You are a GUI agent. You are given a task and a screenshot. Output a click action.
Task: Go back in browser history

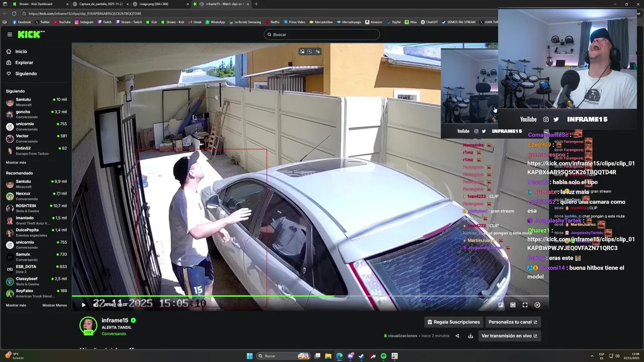click(5, 14)
